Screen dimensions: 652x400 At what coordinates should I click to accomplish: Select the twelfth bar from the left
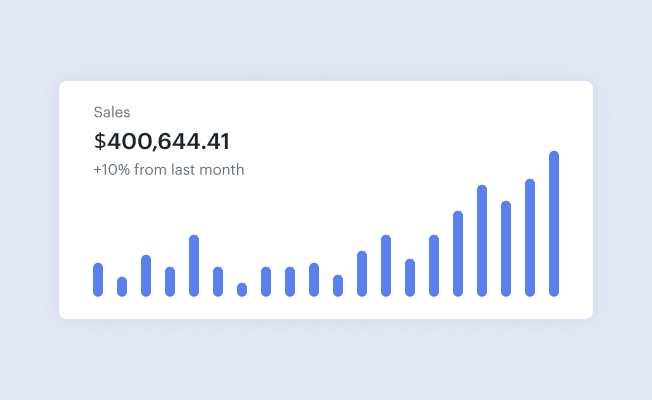point(362,274)
